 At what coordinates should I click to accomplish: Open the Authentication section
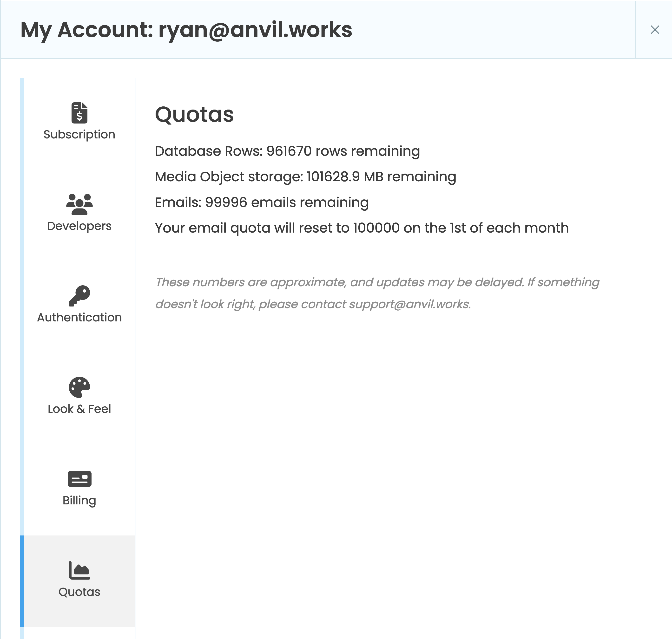pyautogui.click(x=79, y=317)
